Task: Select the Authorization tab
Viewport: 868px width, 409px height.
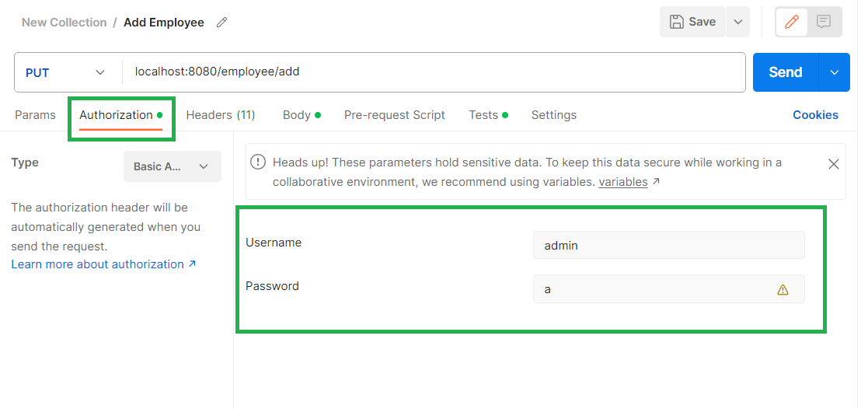Action: point(120,115)
